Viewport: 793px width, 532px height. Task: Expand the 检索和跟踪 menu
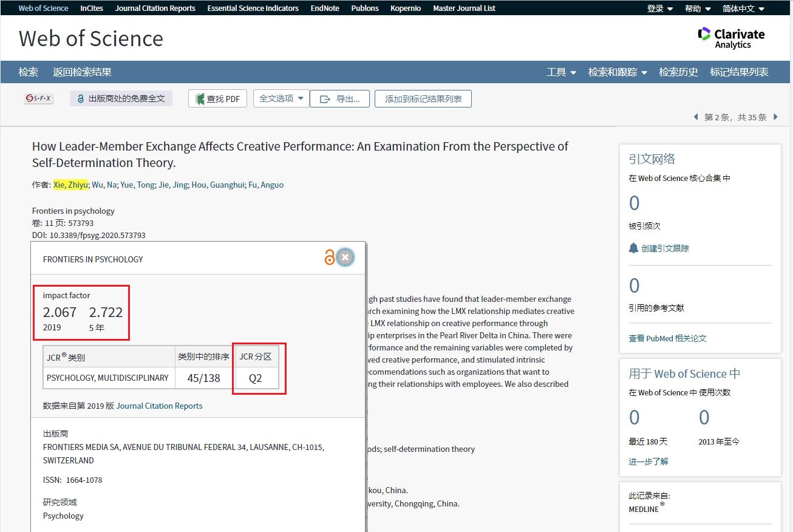(x=617, y=72)
